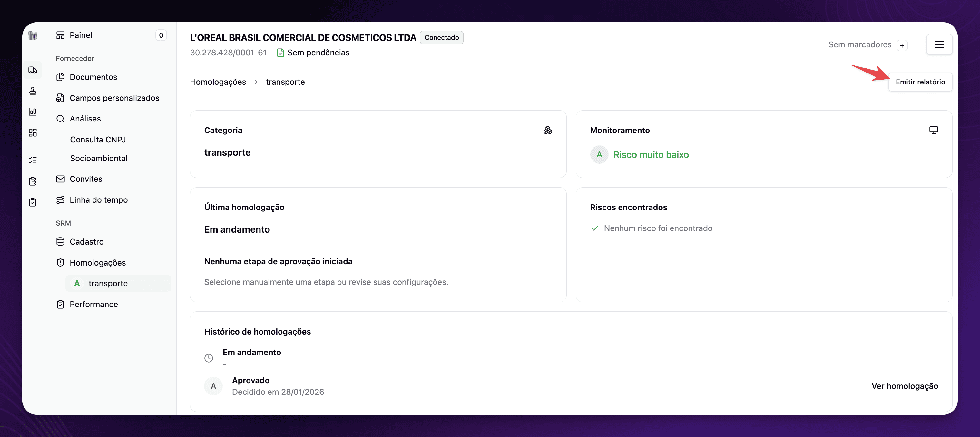Select Consulta CNPJ sub-item
Screen dimensions: 980x437
pyautogui.click(x=98, y=140)
